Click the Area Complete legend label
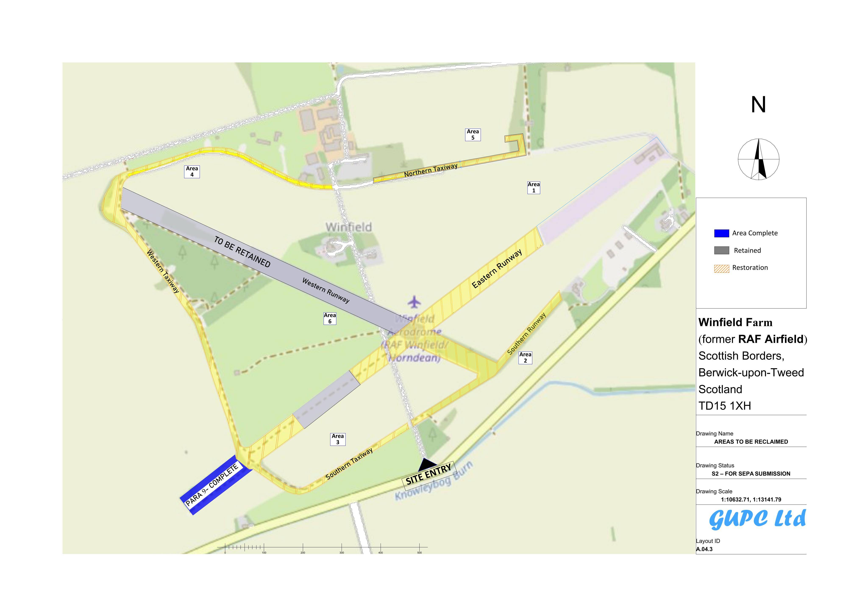Screen dimensions: 868x616 pos(755,233)
